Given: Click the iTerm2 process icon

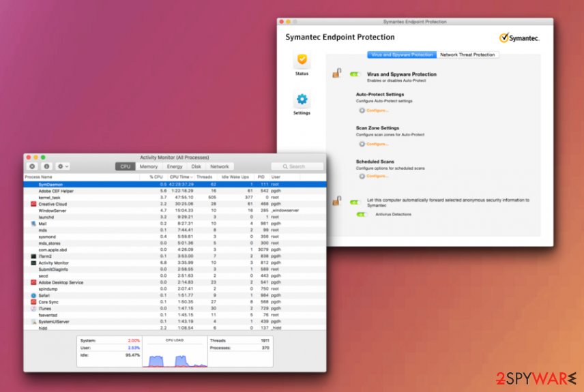Looking at the screenshot, I should (33, 256).
